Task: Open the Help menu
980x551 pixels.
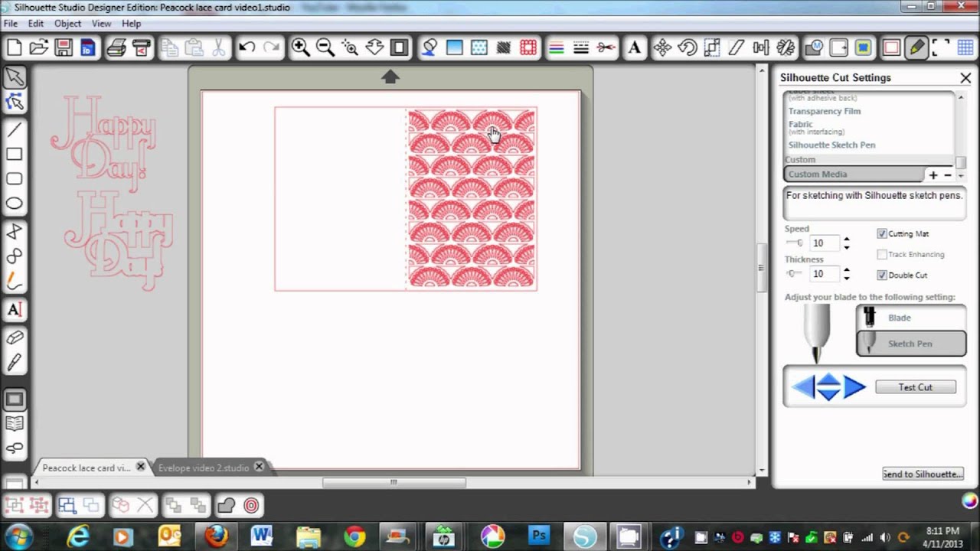Action: tap(132, 24)
